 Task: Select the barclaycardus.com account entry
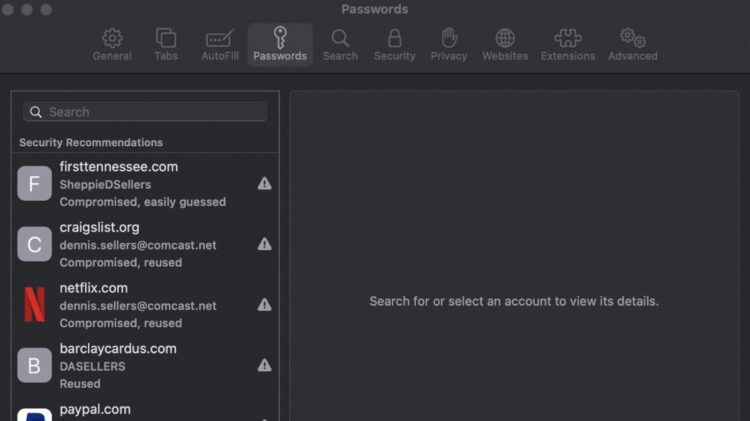click(x=140, y=366)
